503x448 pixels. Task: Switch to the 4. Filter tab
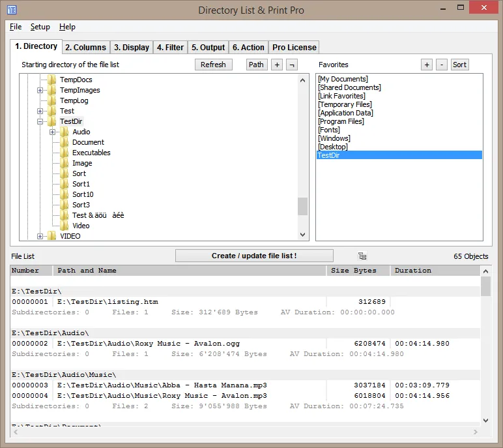coord(170,47)
